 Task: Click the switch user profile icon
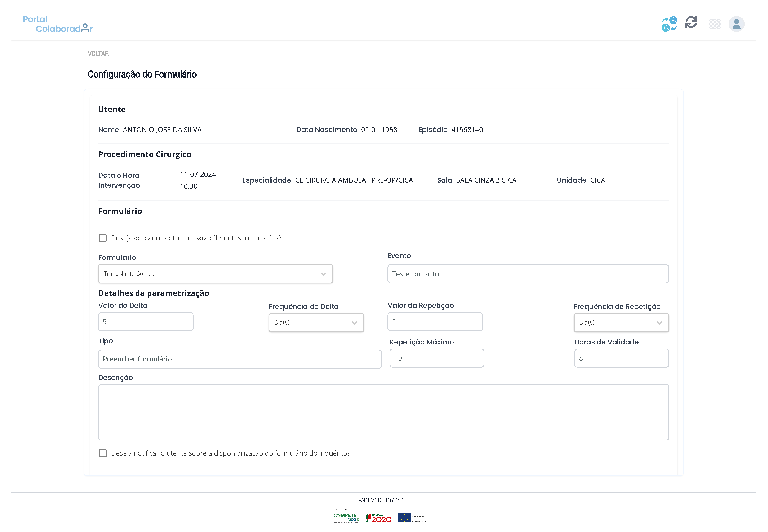[669, 24]
